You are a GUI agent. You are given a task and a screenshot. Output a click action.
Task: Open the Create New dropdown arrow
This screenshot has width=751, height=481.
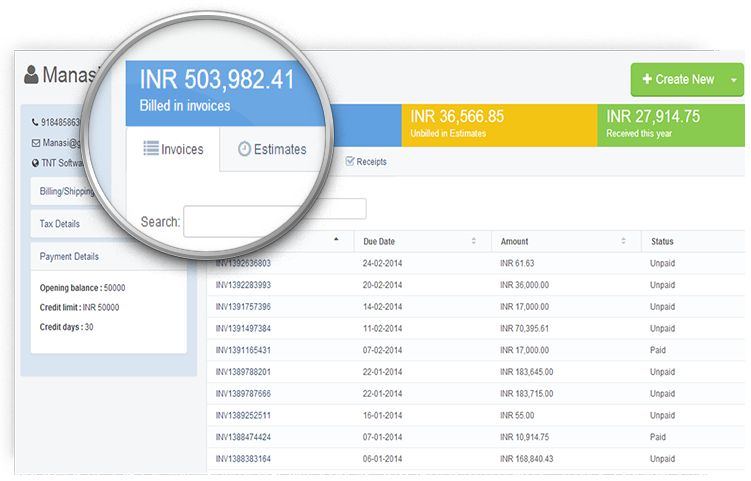tap(734, 80)
